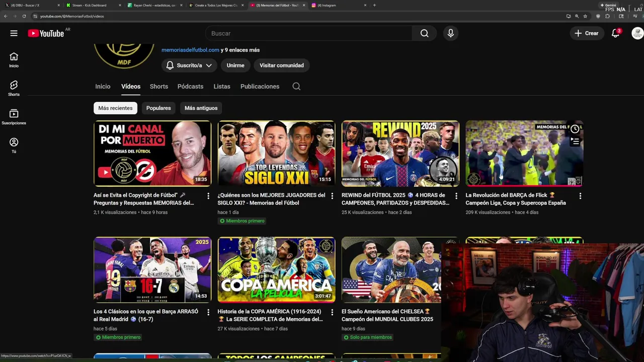This screenshot has height=362, width=644.
Task: Close the Memorias del Fútbol YouTube tab
Action: click(304, 5)
